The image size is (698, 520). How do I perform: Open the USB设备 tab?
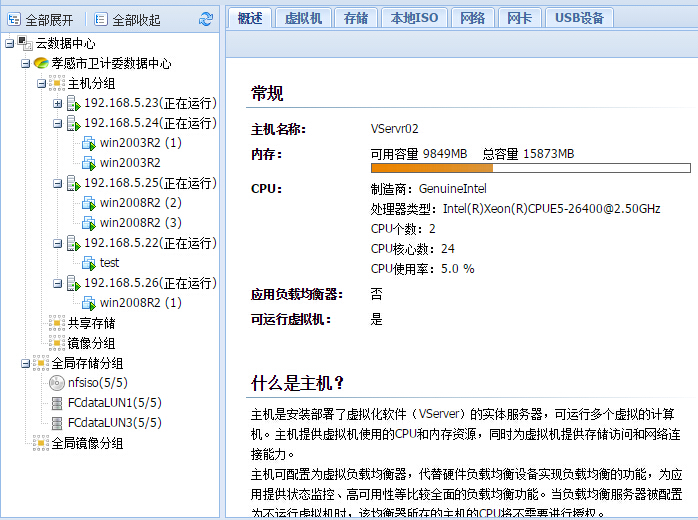click(x=579, y=18)
